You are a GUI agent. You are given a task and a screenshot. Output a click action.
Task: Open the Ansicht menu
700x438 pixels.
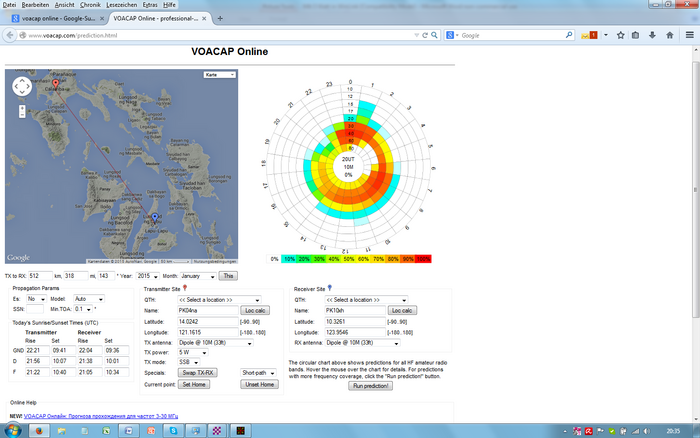pyautogui.click(x=64, y=5)
